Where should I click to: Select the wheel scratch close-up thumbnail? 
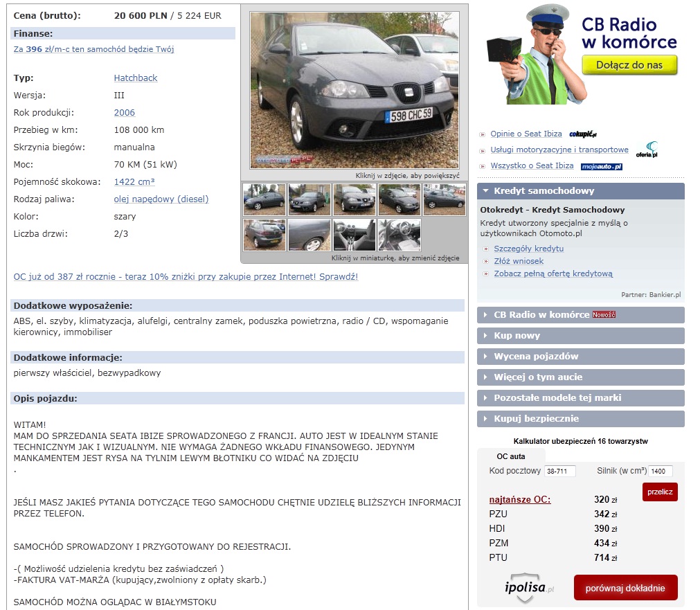click(x=309, y=235)
